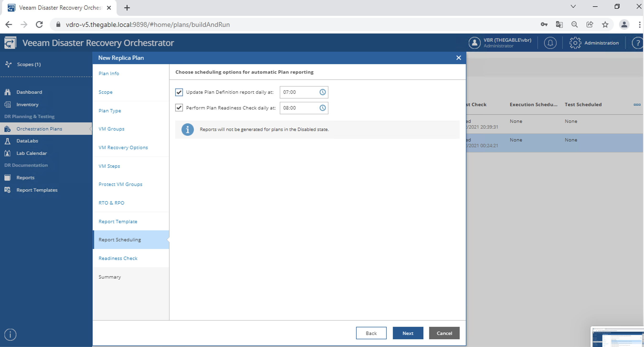The width and height of the screenshot is (644, 347).
Task: Open clock picker for Readiness Check time
Action: pos(322,108)
